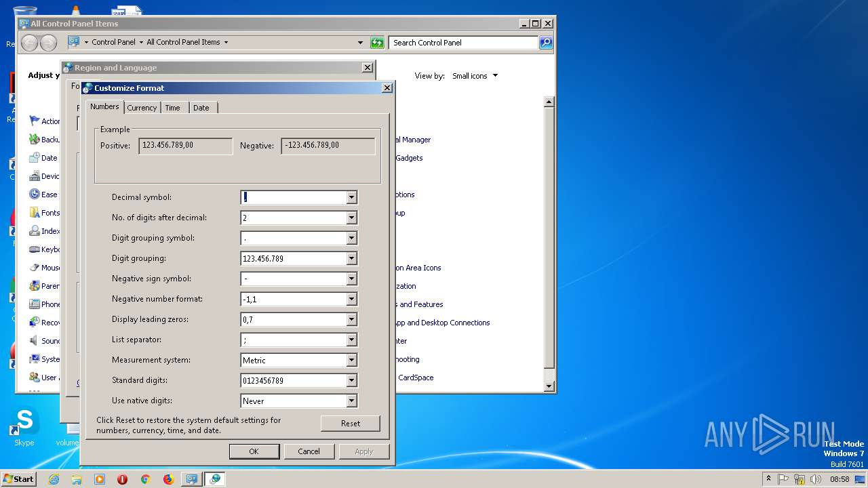The width and height of the screenshot is (868, 488).
Task: Open Windows Explorer from the taskbar
Action: point(77,479)
